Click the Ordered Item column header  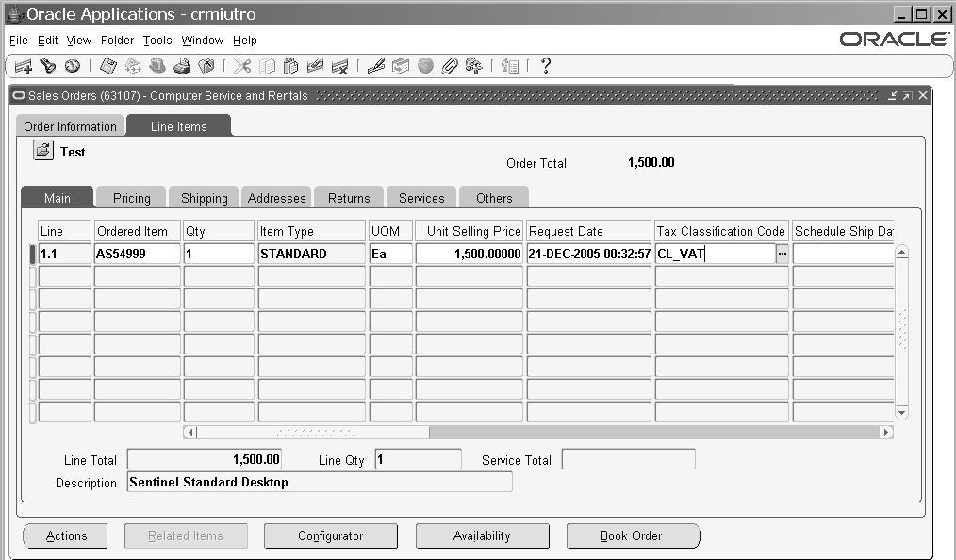point(138,231)
